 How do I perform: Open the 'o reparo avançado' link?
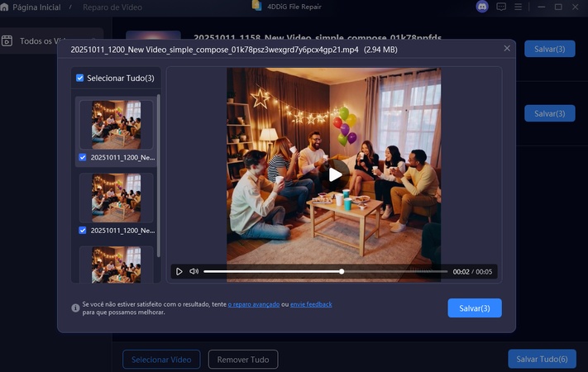[254, 304]
